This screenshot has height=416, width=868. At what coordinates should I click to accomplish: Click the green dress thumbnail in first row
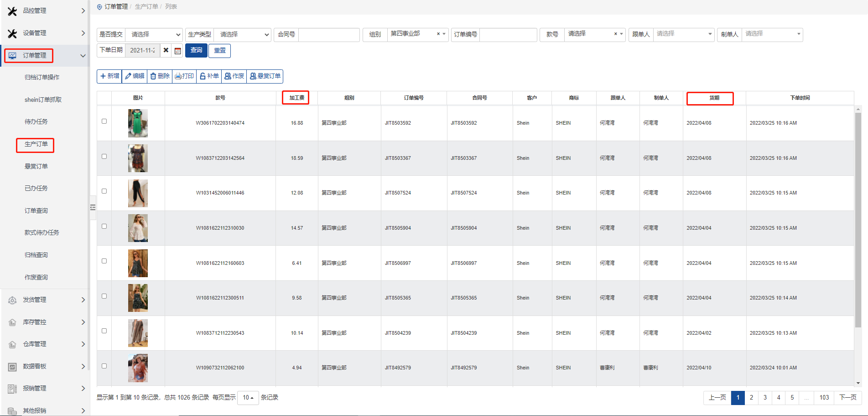[138, 123]
